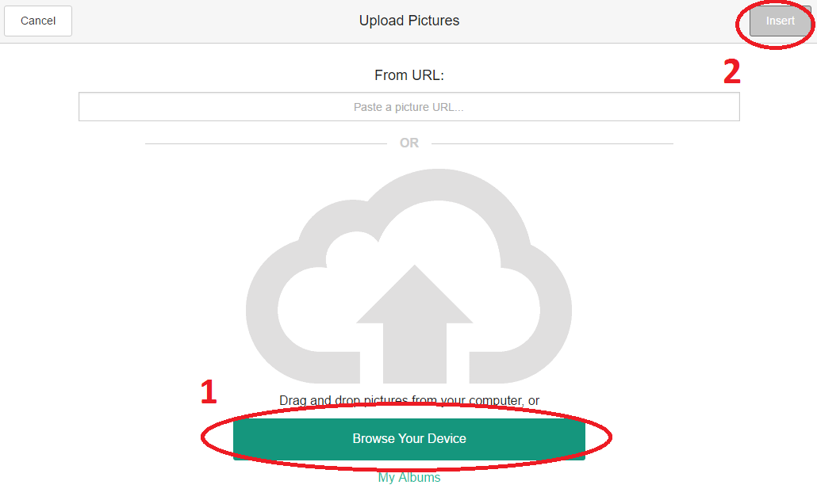Dismiss the upload dialog with Cancel
This screenshot has width=817, height=504.
pyautogui.click(x=38, y=21)
